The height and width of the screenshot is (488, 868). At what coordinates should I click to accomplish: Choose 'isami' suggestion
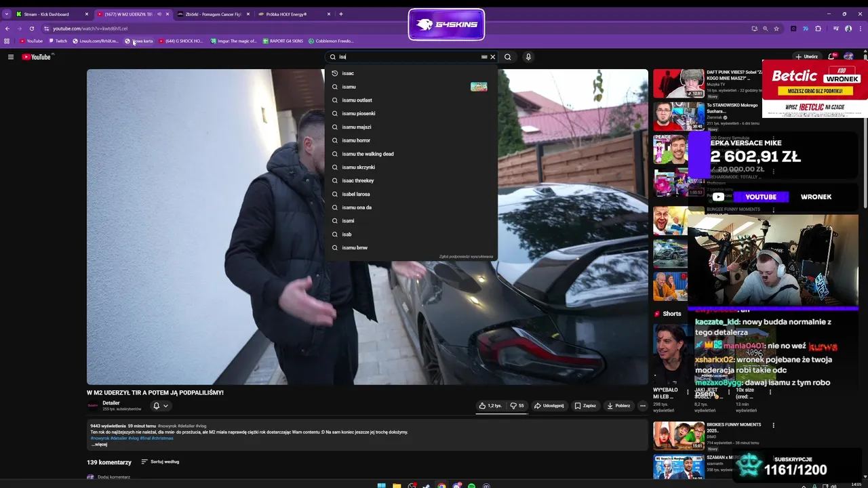[x=411, y=221]
